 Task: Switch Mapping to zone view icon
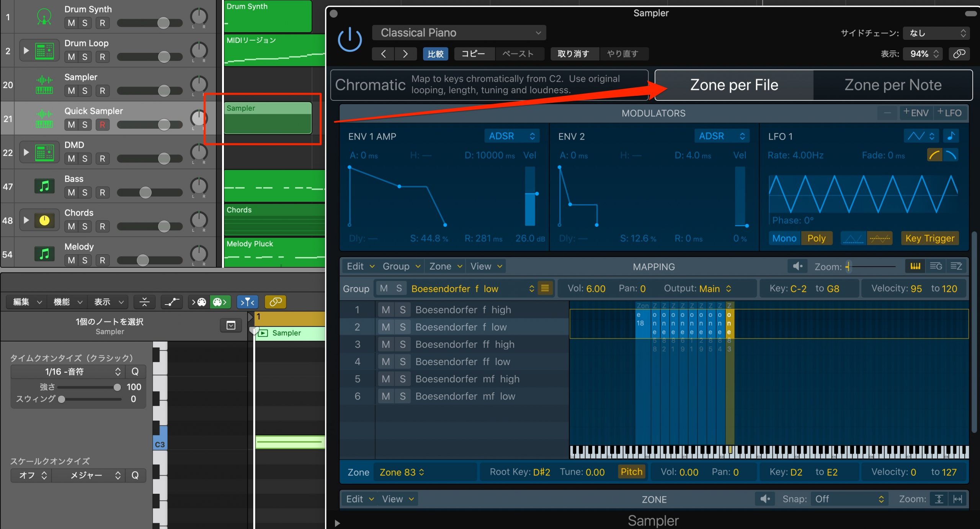956,266
